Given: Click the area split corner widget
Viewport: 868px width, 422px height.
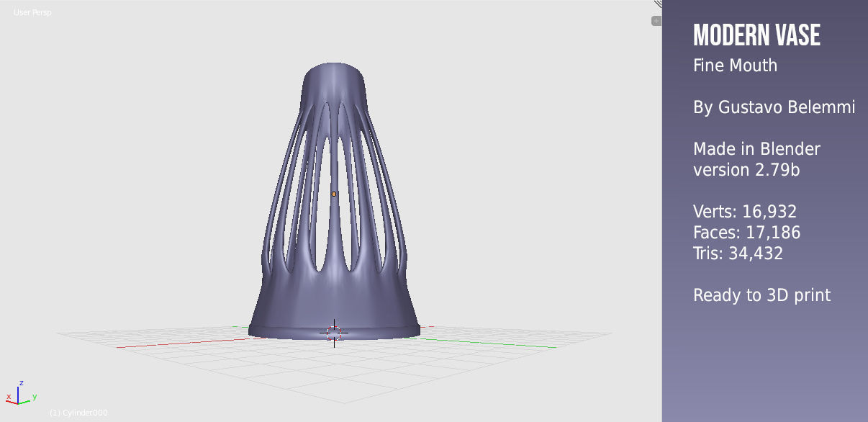Looking at the screenshot, I should point(658,4).
